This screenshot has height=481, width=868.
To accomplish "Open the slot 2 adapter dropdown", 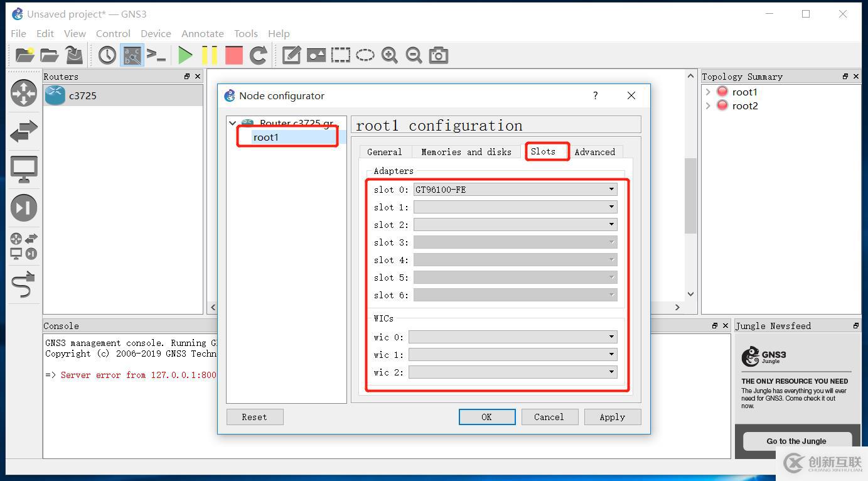I will tap(515, 225).
